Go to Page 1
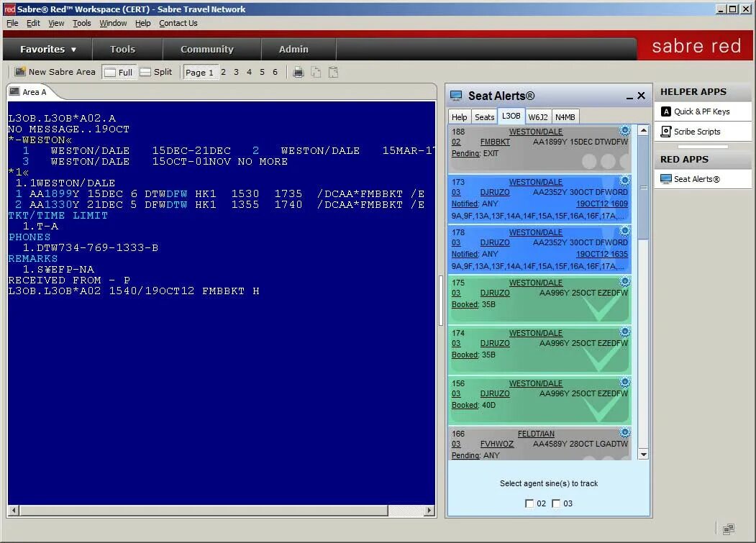Image resolution: width=756 pixels, height=543 pixels. click(x=199, y=73)
